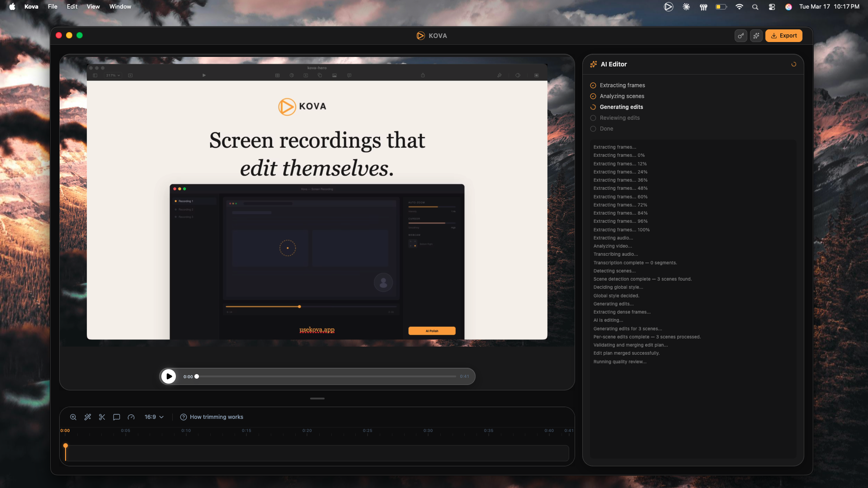This screenshot has width=868, height=488.
Task: Click the key icon button in title bar
Action: coord(741,36)
